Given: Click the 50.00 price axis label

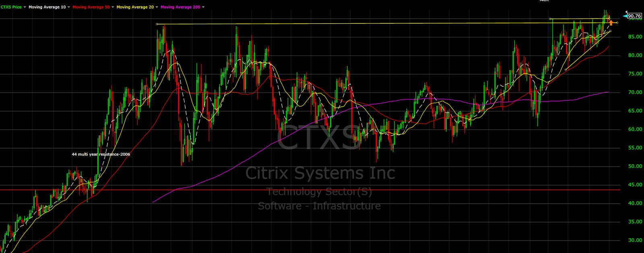Looking at the screenshot, I should [635, 167].
